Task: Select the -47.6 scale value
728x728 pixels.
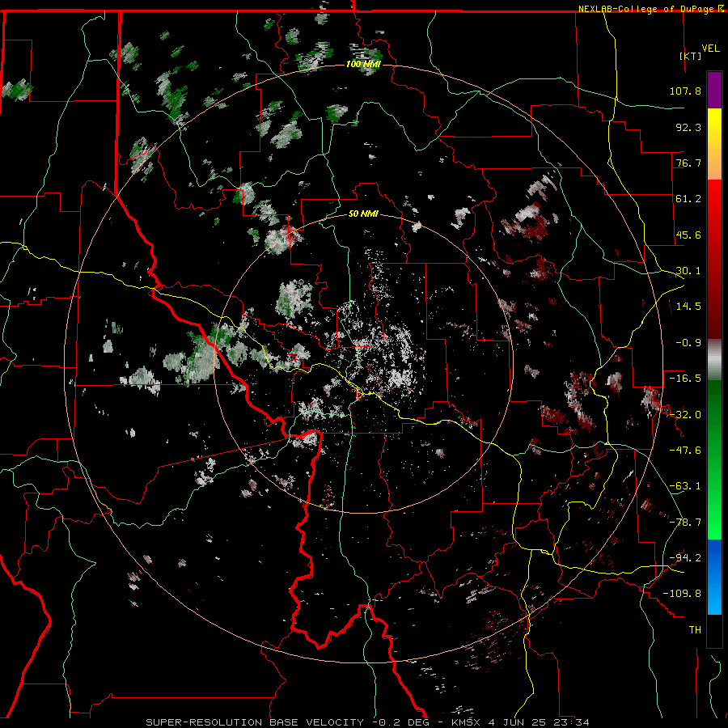Action: [685, 451]
